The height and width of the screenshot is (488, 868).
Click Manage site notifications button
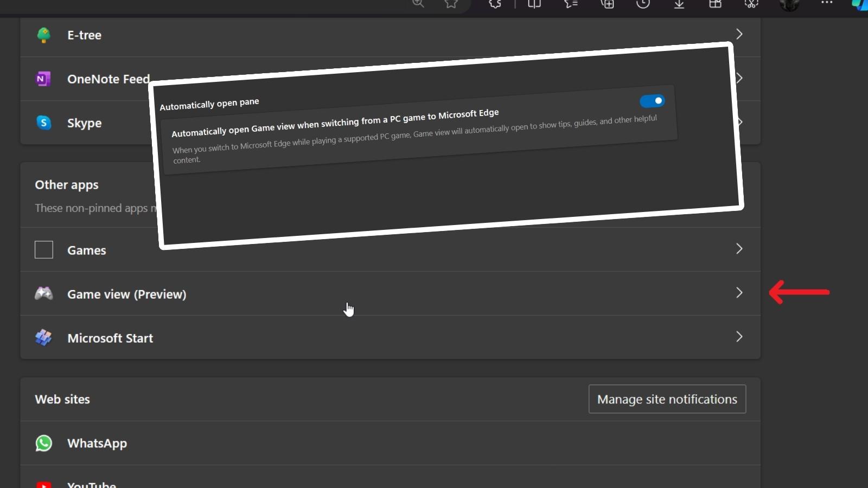point(667,399)
